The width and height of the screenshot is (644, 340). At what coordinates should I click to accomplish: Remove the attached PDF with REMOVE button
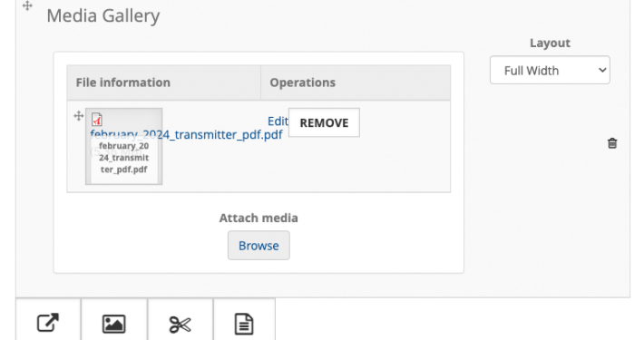324,122
